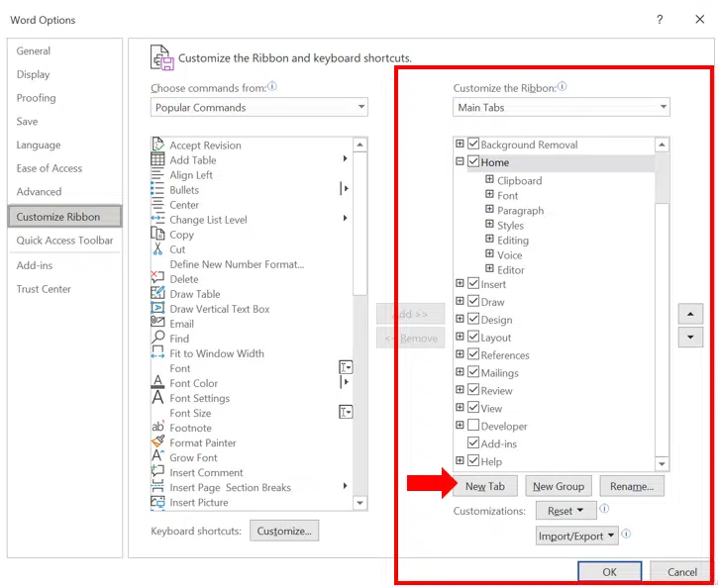Click the Insert Page Section Breaks icon
Screen dimensions: 718x588
(x=157, y=486)
